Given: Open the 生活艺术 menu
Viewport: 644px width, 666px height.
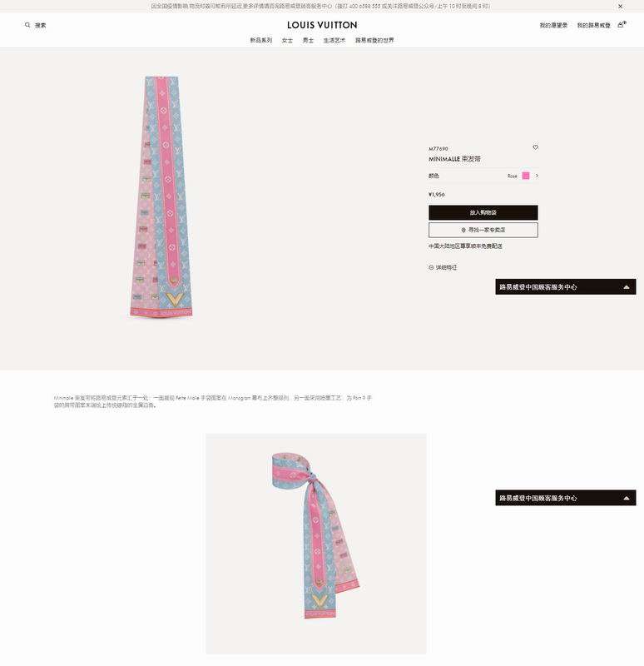Looking at the screenshot, I should (x=334, y=40).
